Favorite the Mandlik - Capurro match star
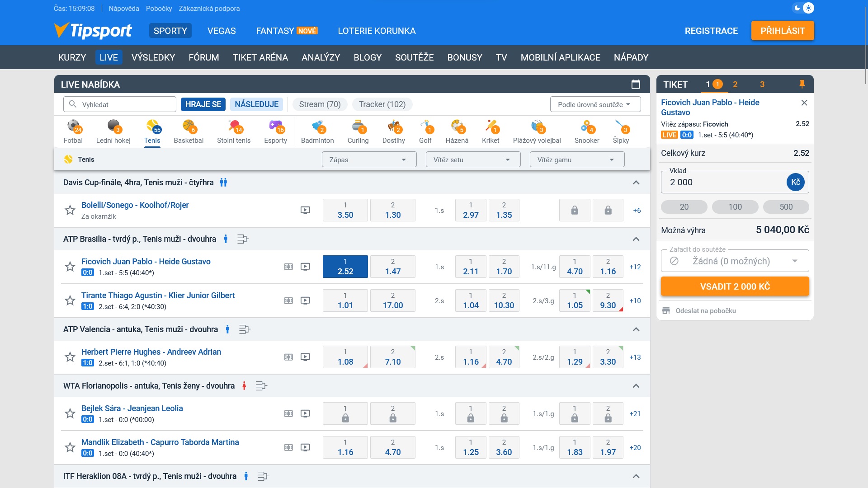 pyautogui.click(x=70, y=447)
